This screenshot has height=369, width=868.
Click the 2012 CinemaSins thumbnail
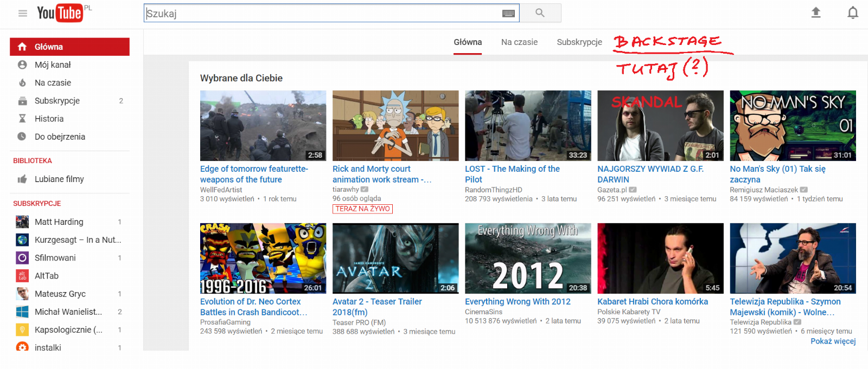[528, 258]
